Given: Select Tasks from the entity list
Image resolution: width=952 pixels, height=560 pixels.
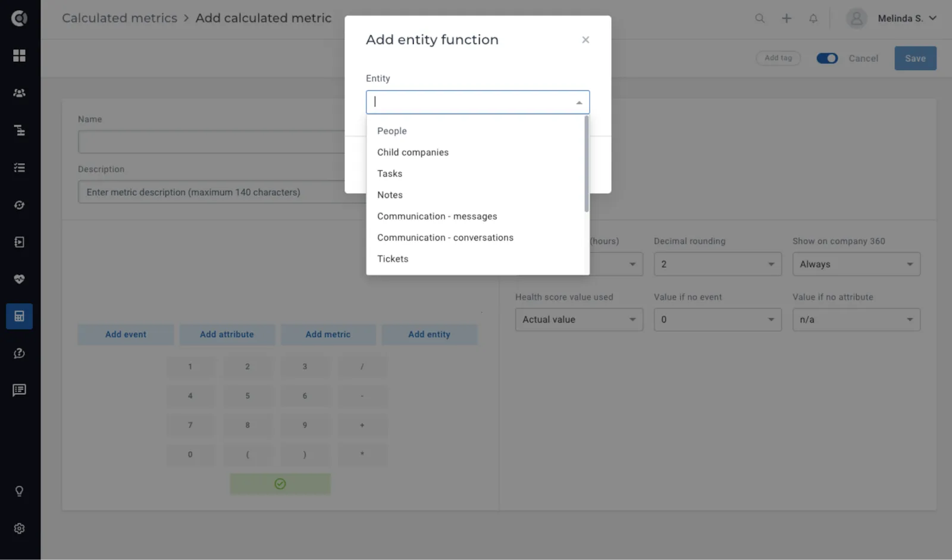Looking at the screenshot, I should point(475,174).
